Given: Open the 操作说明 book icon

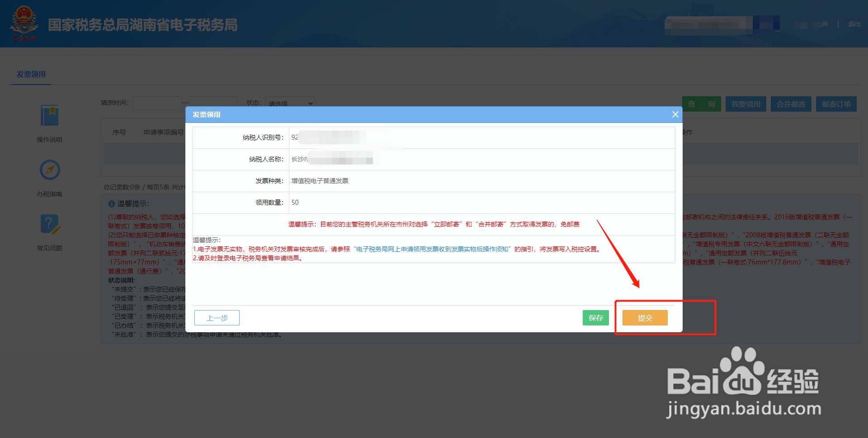Looking at the screenshot, I should tap(50, 115).
